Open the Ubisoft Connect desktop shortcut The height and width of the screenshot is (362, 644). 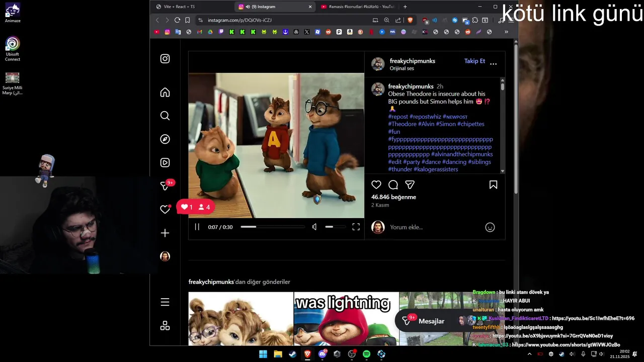13,49
